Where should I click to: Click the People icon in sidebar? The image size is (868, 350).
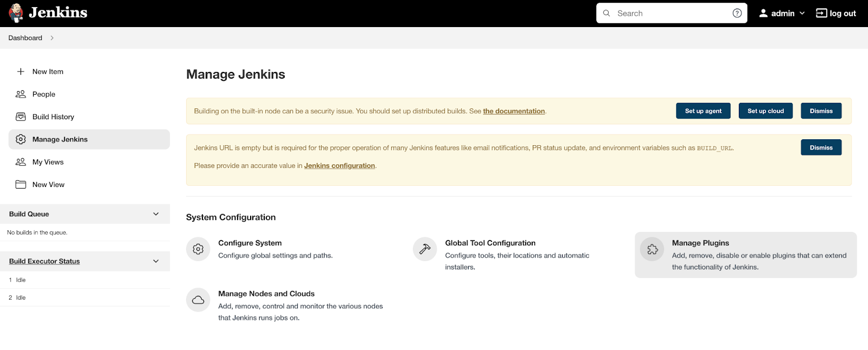pos(21,94)
